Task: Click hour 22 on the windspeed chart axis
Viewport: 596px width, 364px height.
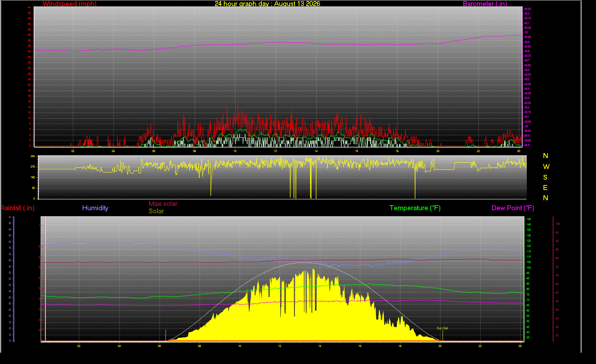Action: coord(478,151)
